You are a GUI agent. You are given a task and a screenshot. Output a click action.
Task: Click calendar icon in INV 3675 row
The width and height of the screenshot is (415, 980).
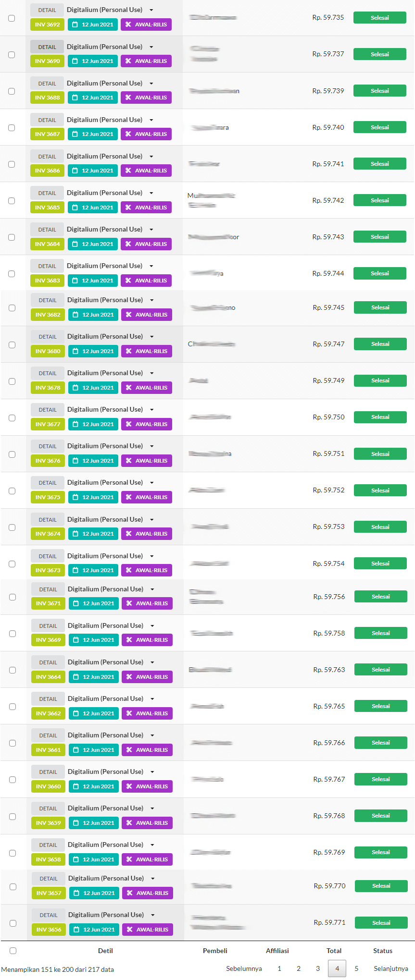pyautogui.click(x=75, y=497)
